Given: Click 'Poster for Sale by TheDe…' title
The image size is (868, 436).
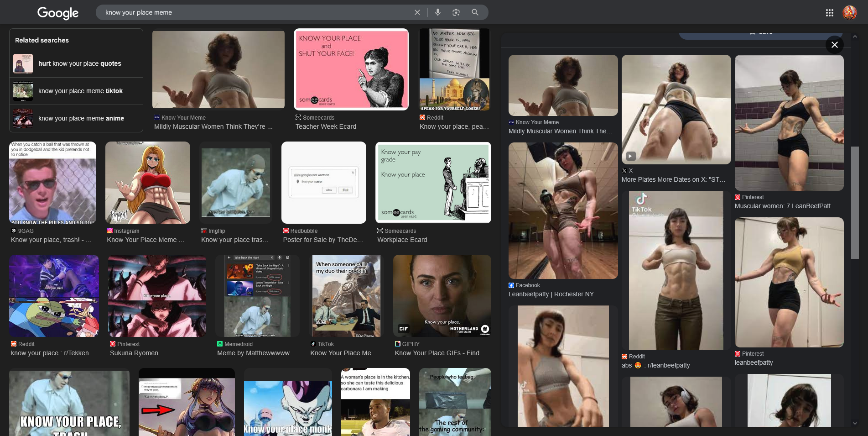Looking at the screenshot, I should pos(323,240).
